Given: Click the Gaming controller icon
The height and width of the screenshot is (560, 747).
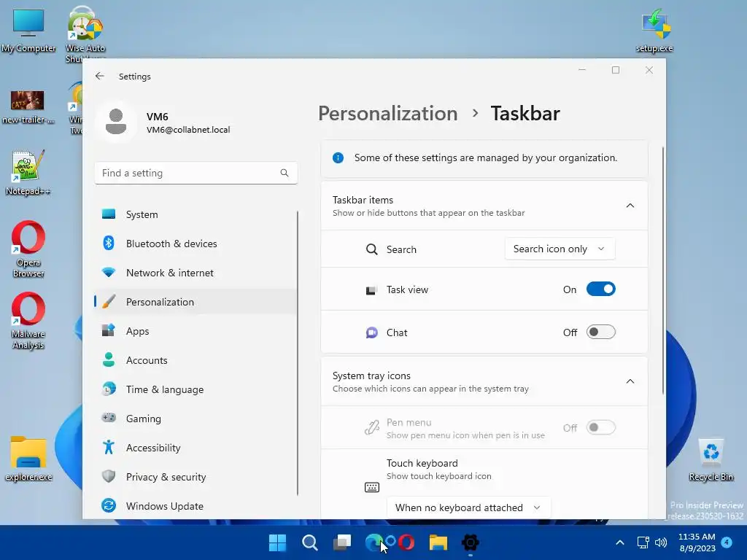Looking at the screenshot, I should click(109, 418).
